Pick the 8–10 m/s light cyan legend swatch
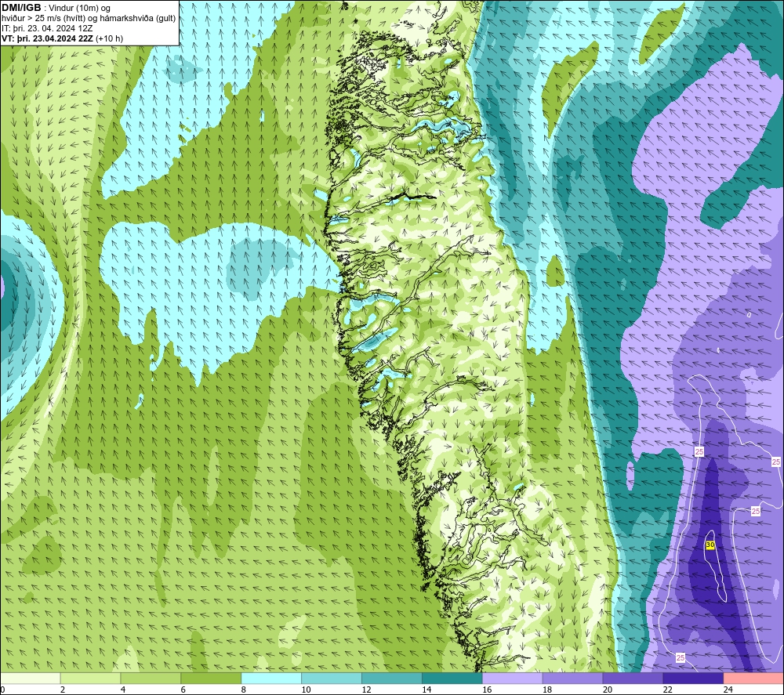 pyautogui.click(x=271, y=679)
